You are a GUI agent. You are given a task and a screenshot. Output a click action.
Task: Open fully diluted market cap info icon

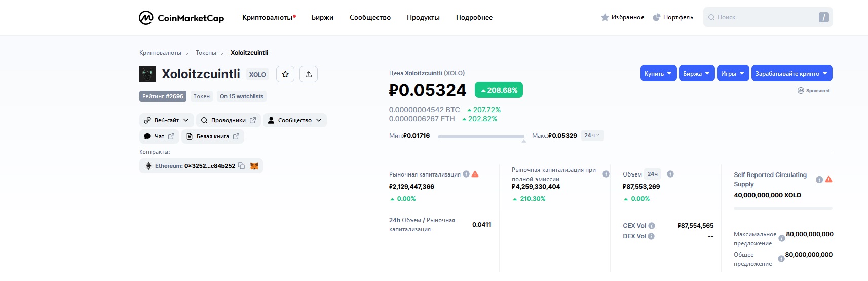tap(606, 174)
